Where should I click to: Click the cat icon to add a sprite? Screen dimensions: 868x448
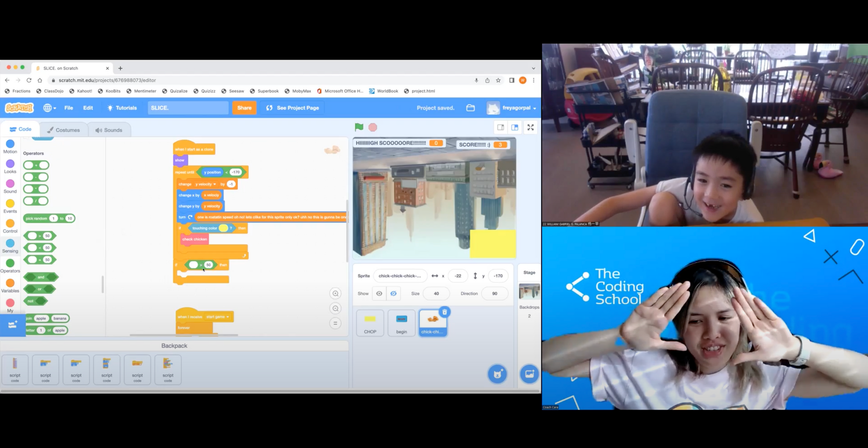(497, 373)
